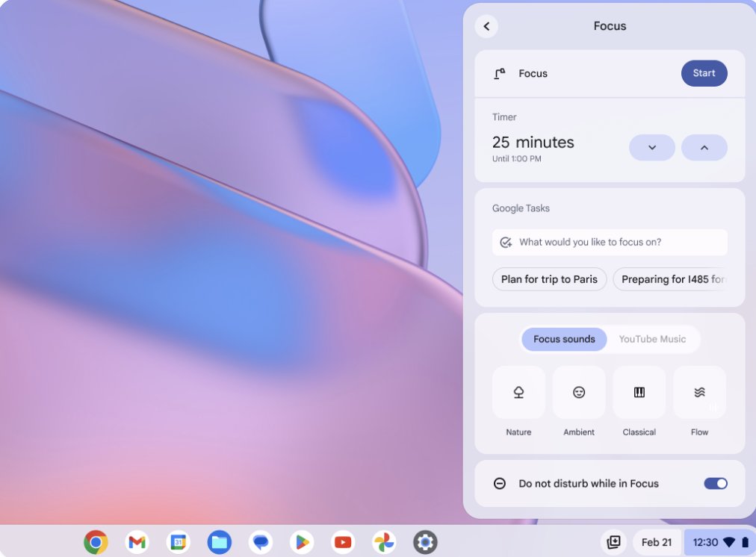Click the add-task checkmark icon
Image resolution: width=756 pixels, height=557 pixels.
(x=505, y=243)
